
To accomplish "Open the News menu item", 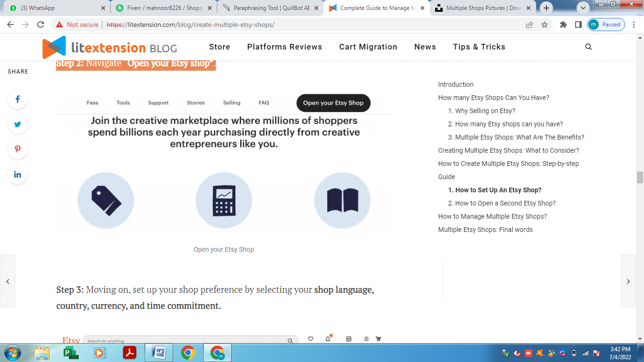I will 425,47.
